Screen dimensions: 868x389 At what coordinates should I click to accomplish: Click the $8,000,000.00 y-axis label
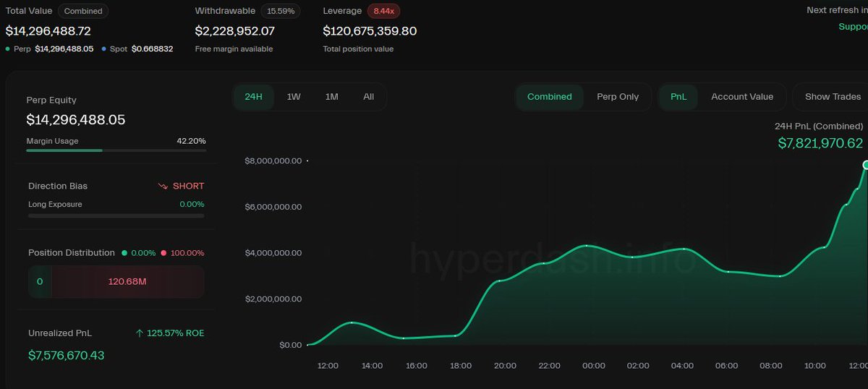(273, 161)
